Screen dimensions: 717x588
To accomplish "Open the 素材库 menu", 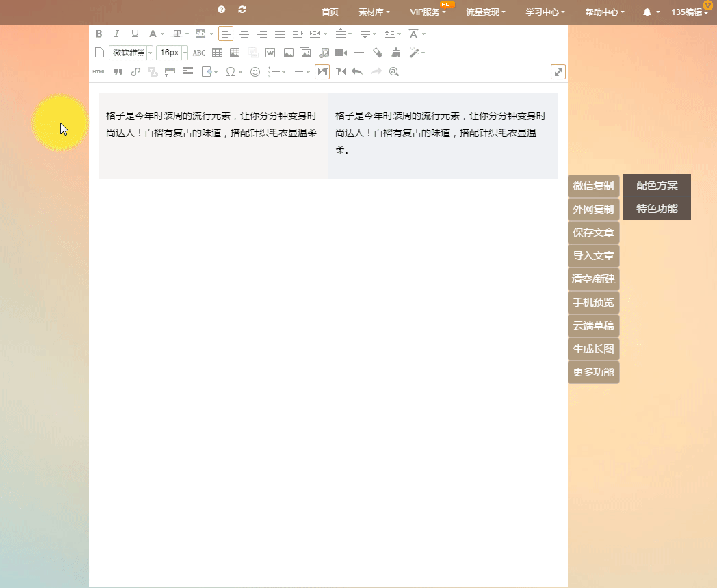I will tap(374, 12).
